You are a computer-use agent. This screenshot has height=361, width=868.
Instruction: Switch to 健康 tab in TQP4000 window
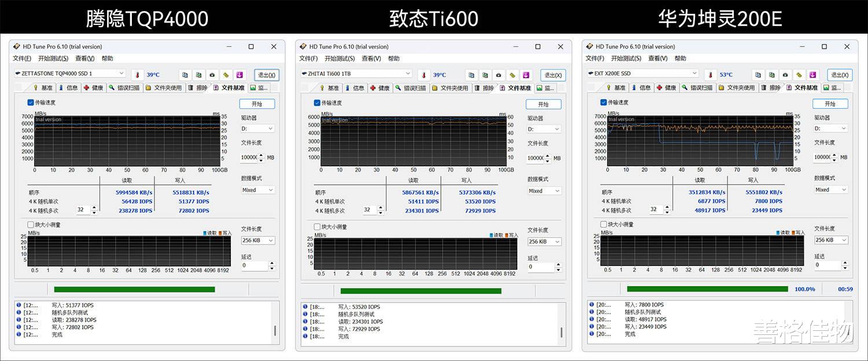(93, 88)
